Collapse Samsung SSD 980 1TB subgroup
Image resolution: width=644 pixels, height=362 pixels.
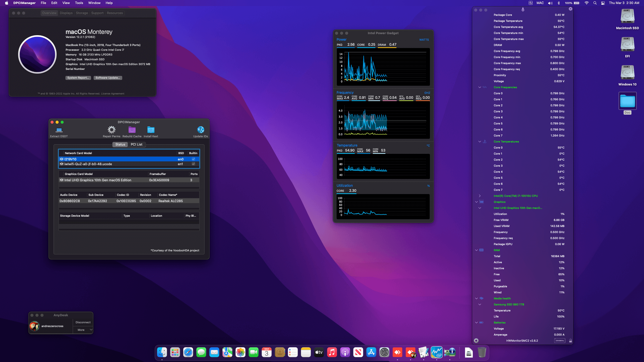tap(479, 304)
